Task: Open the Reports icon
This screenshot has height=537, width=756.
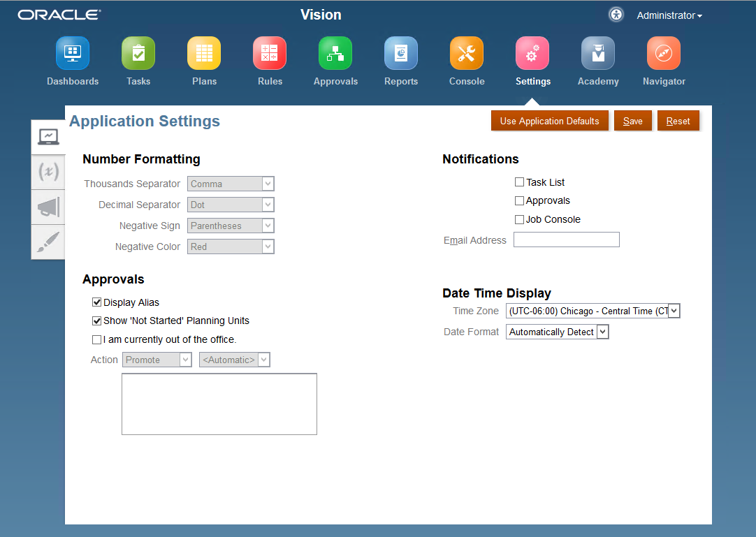Action: [x=400, y=53]
